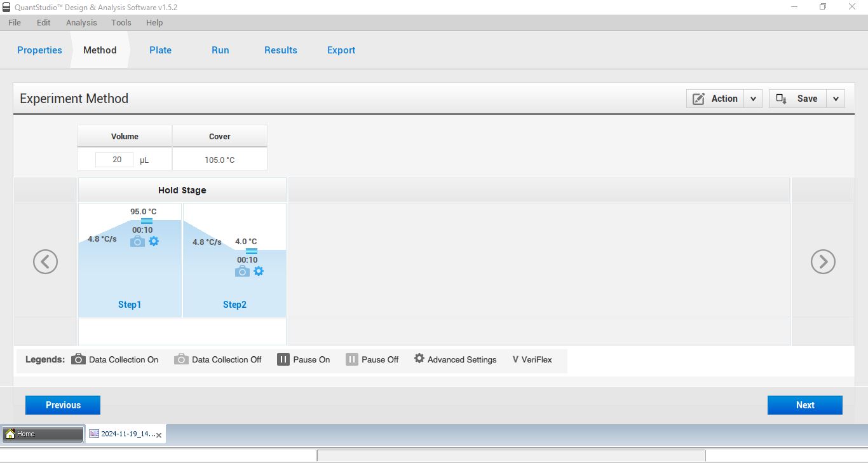Click the Action pencil icon
Viewport: 868px width, 463px height.
pos(698,99)
